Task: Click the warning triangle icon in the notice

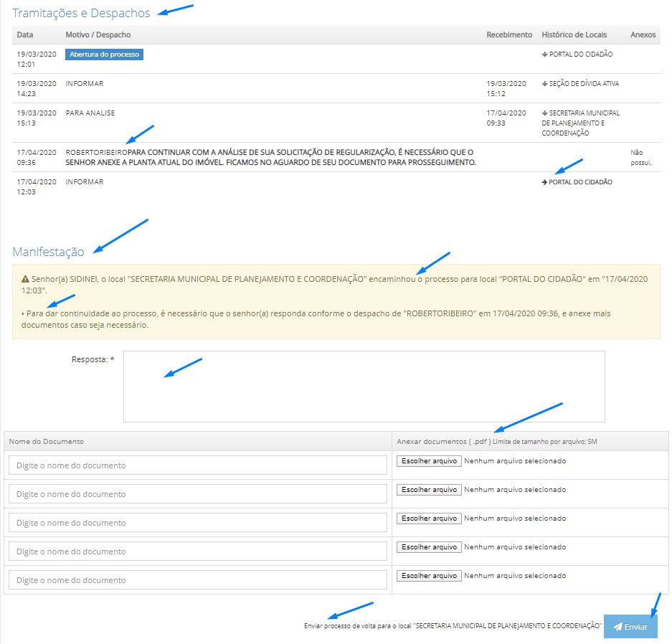Action: point(25,279)
